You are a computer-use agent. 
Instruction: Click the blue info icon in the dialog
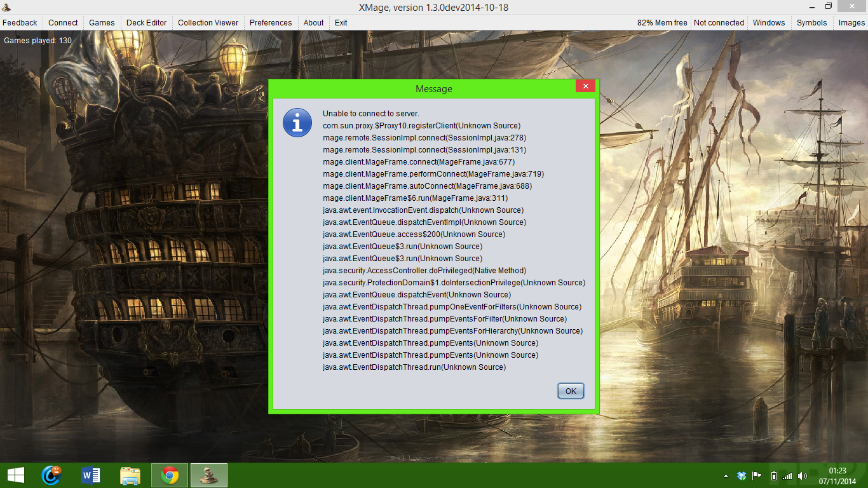(297, 123)
